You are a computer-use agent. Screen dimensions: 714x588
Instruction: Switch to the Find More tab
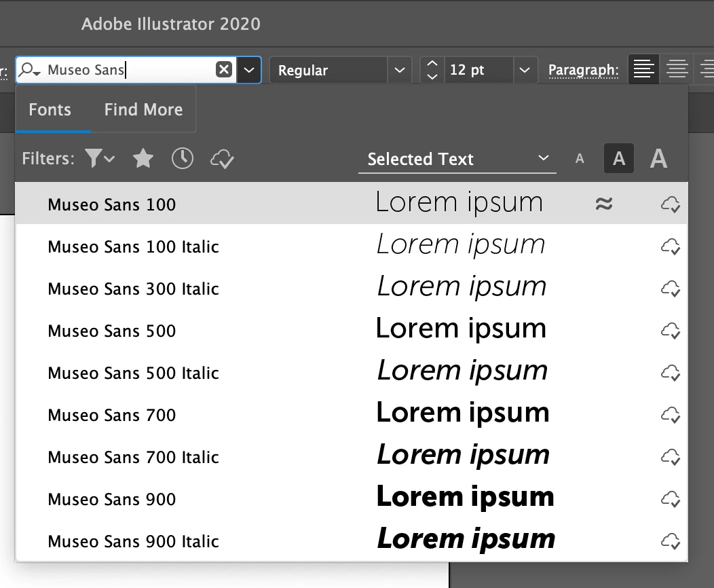[x=143, y=110]
